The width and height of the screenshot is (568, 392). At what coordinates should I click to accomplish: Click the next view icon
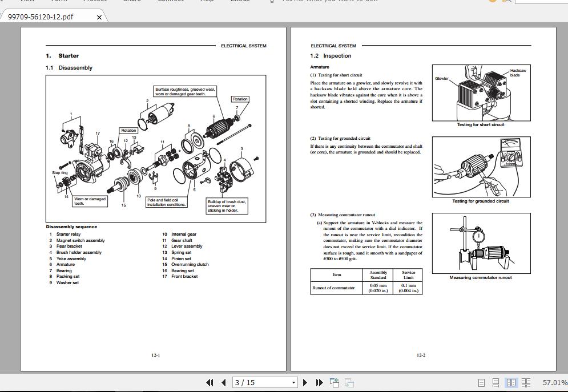(350, 382)
